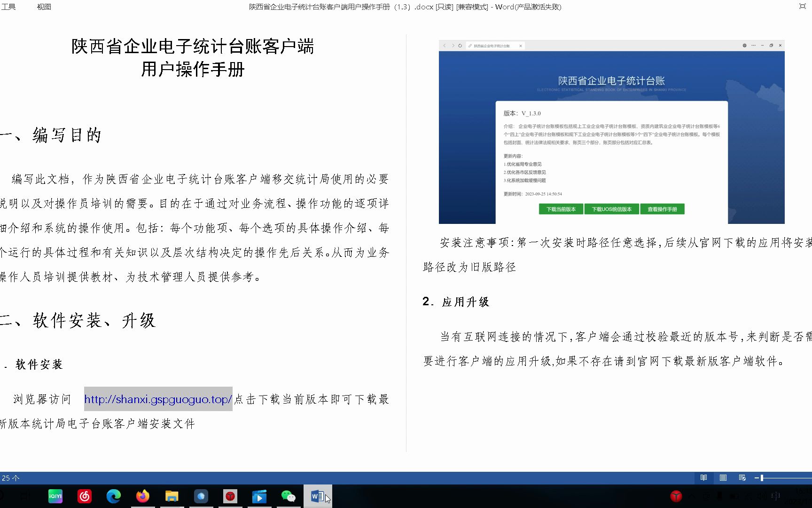Click the 用户操作手册 subtitle line
The width and height of the screenshot is (812, 508).
[193, 70]
